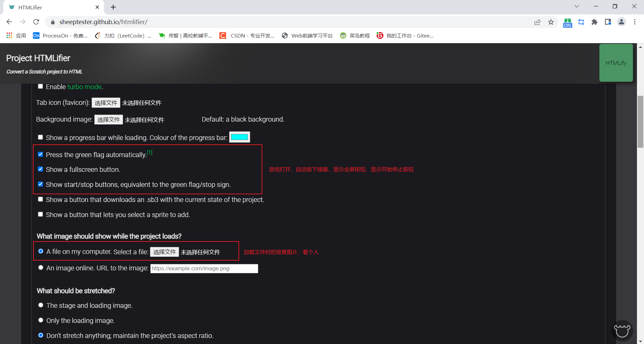644x344 pixels.
Task: Open Chrome's three-dot menu
Action: pos(635,22)
